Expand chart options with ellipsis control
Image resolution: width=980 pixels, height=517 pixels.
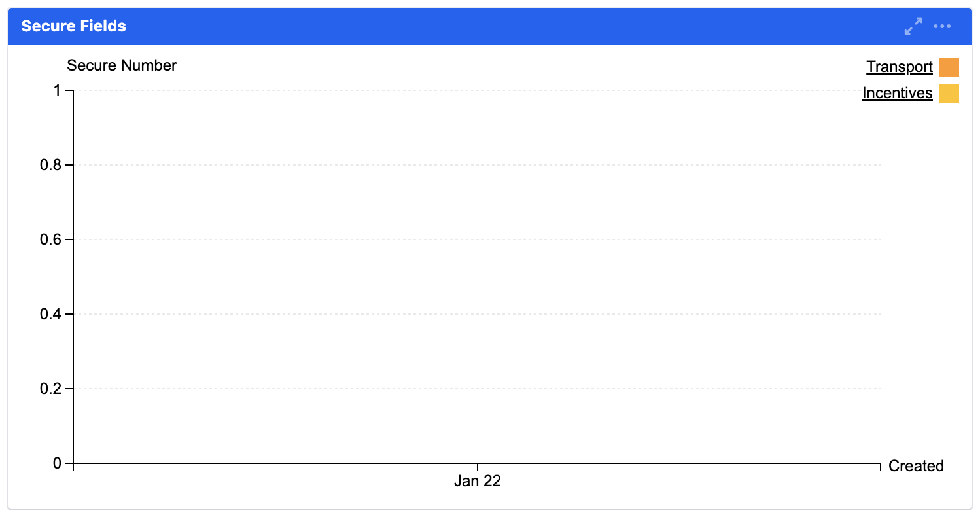pyautogui.click(x=942, y=26)
